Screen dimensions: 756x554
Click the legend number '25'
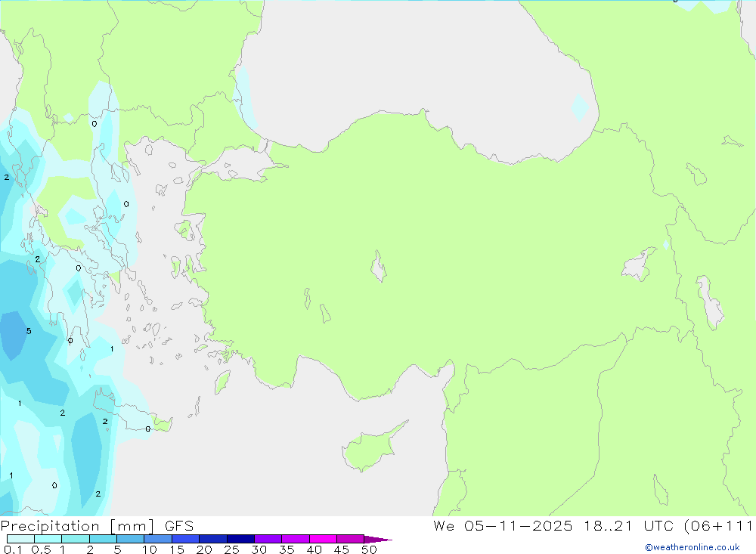point(231,549)
